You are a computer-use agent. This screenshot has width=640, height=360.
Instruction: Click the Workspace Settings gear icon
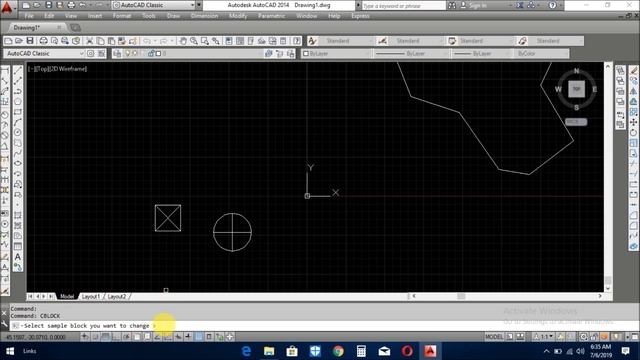pyautogui.click(x=91, y=53)
